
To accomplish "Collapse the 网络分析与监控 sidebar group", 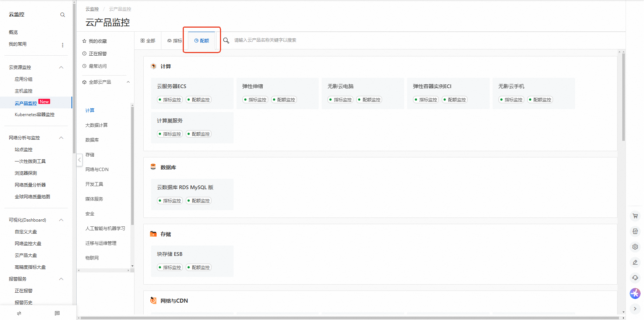I will coord(61,138).
